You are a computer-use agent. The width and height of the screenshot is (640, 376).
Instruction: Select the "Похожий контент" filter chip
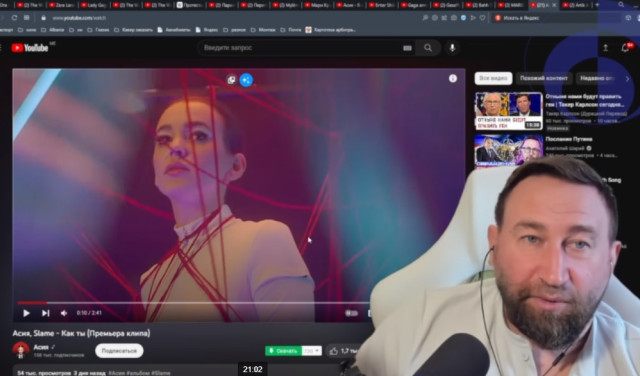pos(544,78)
